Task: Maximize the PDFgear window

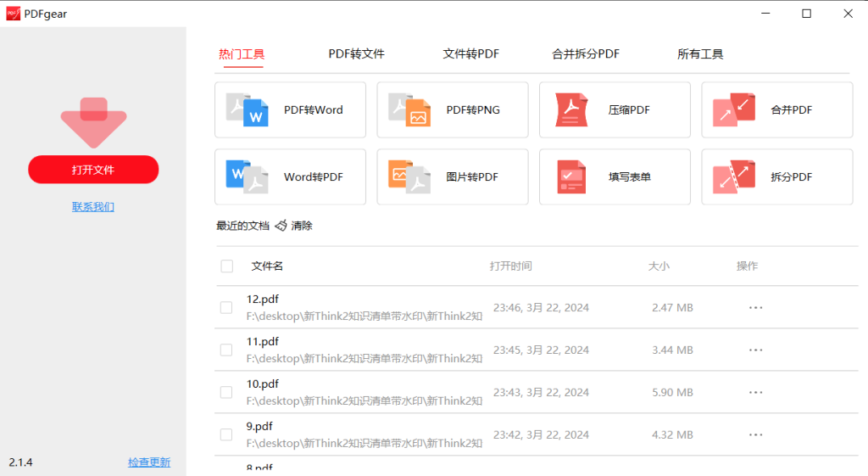Action: pos(807,14)
